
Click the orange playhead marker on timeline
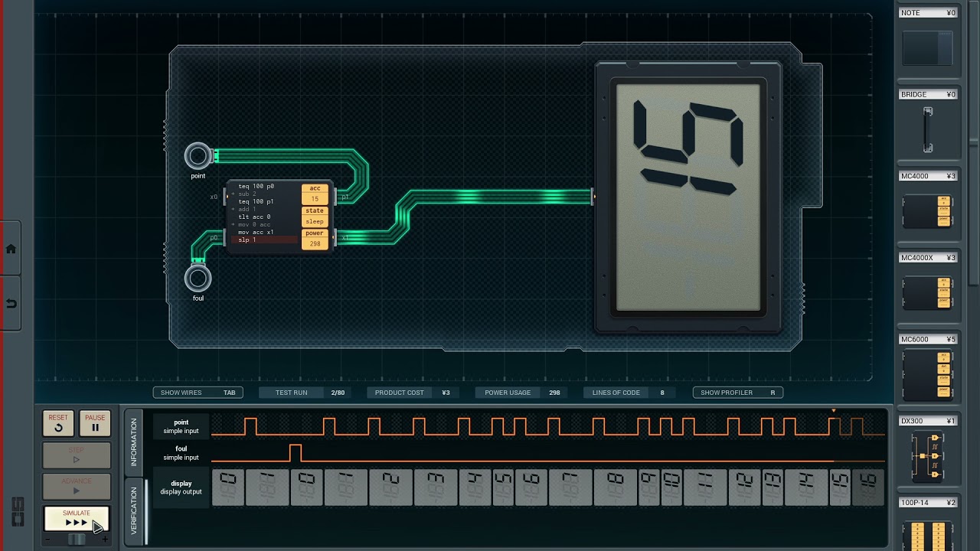(x=834, y=412)
